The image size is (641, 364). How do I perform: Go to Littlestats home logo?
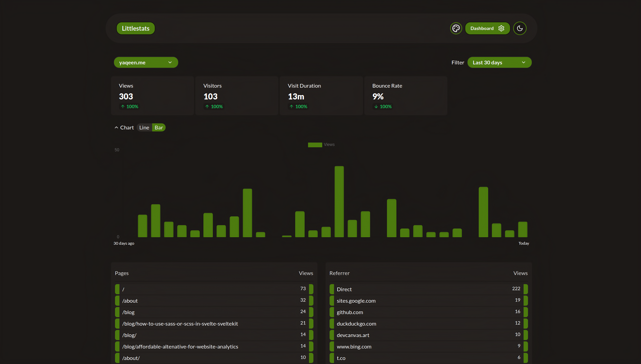coord(136,28)
